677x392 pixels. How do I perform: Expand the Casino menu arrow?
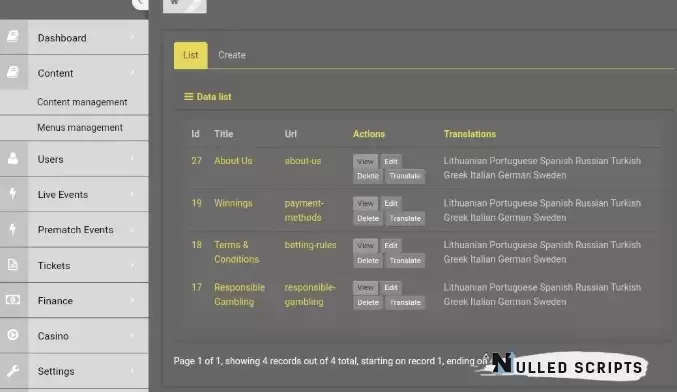(x=133, y=335)
